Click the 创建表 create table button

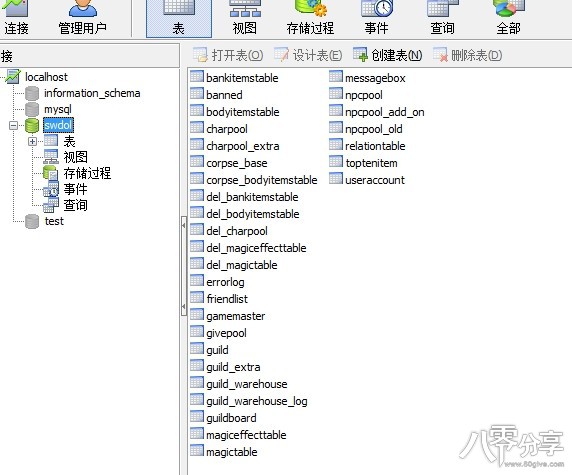click(388, 55)
